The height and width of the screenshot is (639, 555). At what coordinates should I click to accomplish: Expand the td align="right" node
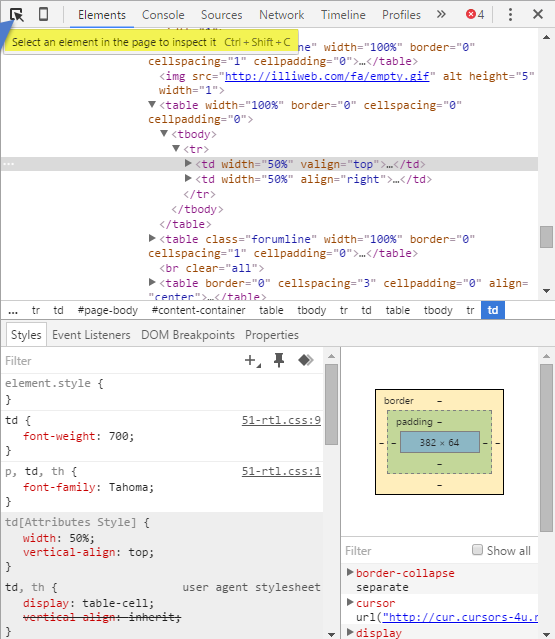coord(188,178)
